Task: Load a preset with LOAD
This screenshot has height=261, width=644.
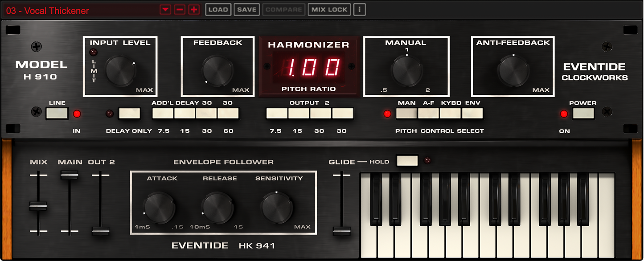Action: [218, 9]
